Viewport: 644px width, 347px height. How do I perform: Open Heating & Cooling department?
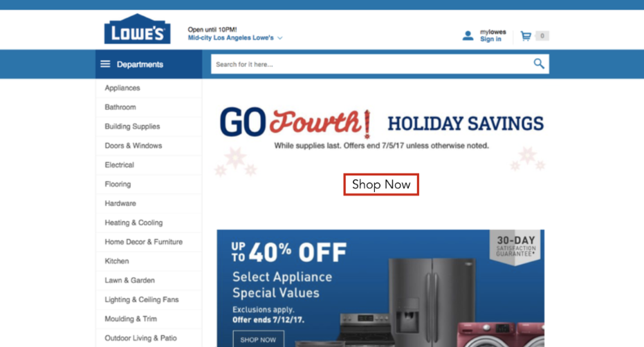[x=134, y=223]
